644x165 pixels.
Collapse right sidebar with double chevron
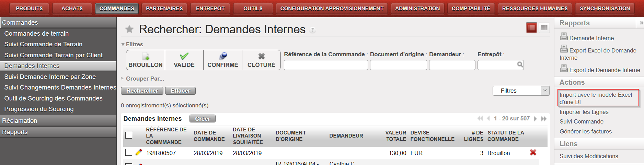[x=641, y=23]
